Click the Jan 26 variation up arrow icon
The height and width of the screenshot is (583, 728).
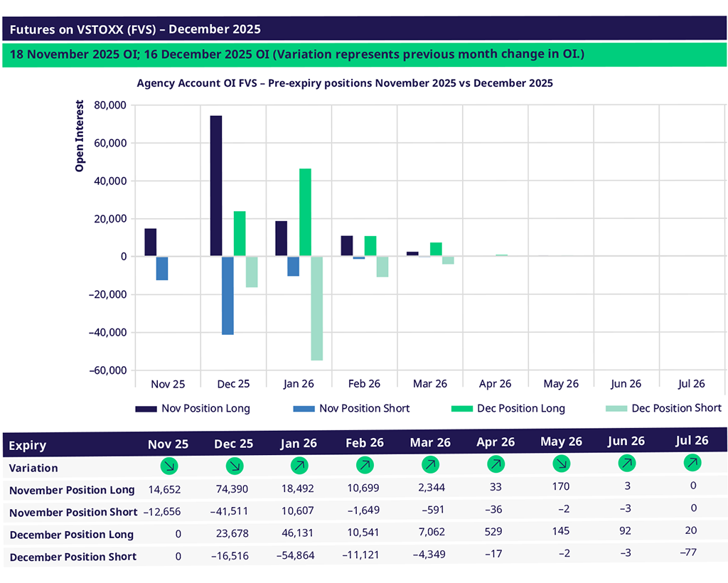pyautogui.click(x=299, y=466)
